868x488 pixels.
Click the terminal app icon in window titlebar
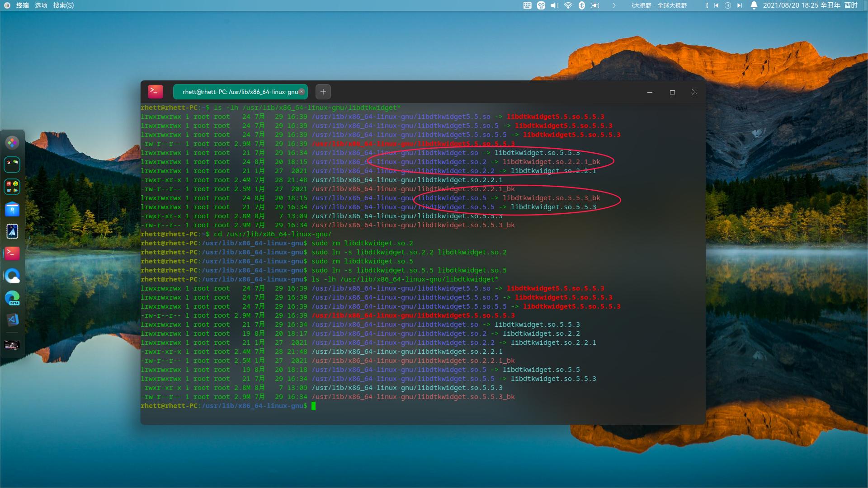point(155,92)
